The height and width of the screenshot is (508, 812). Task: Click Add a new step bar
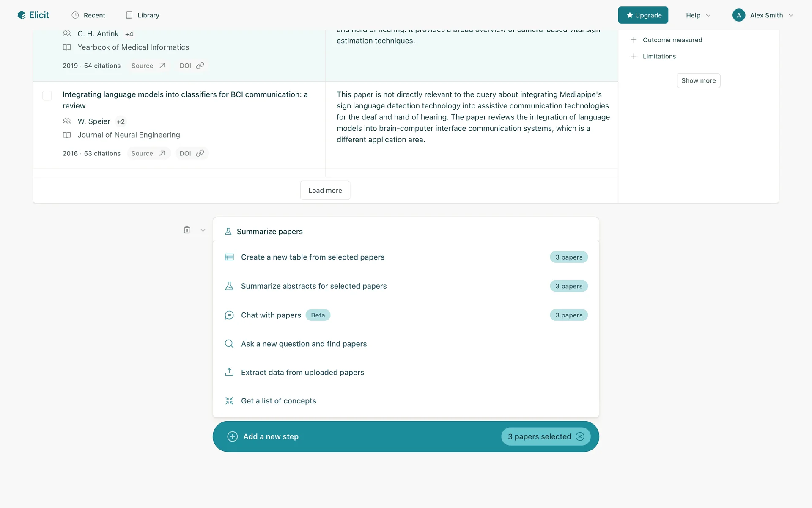(x=271, y=436)
